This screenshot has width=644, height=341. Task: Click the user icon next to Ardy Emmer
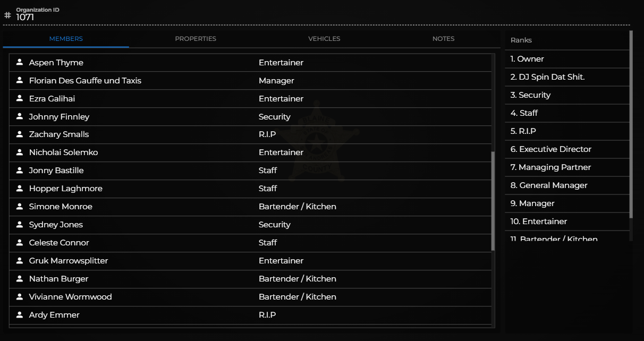20,314
